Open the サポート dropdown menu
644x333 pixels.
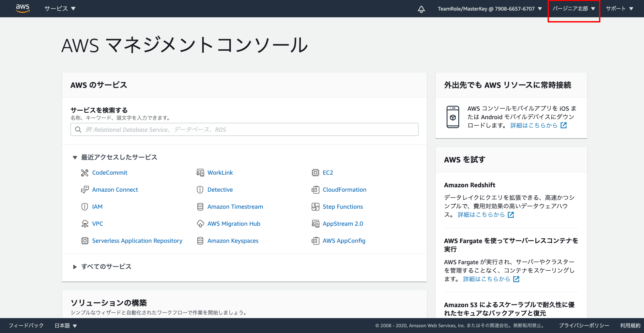coord(619,9)
